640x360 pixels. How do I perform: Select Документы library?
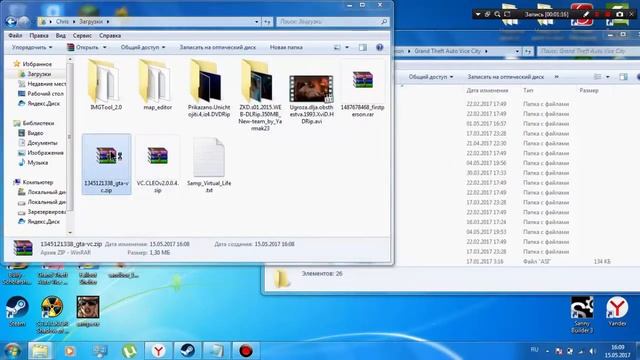[x=38, y=143]
